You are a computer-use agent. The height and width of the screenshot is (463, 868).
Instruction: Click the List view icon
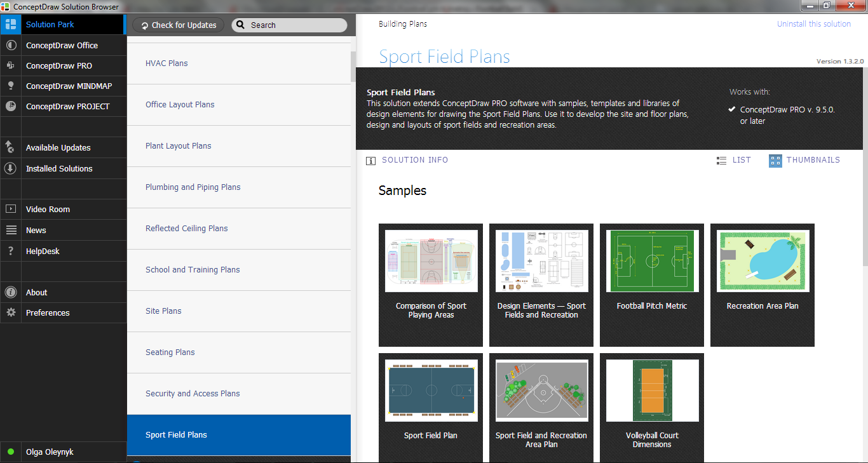click(721, 161)
